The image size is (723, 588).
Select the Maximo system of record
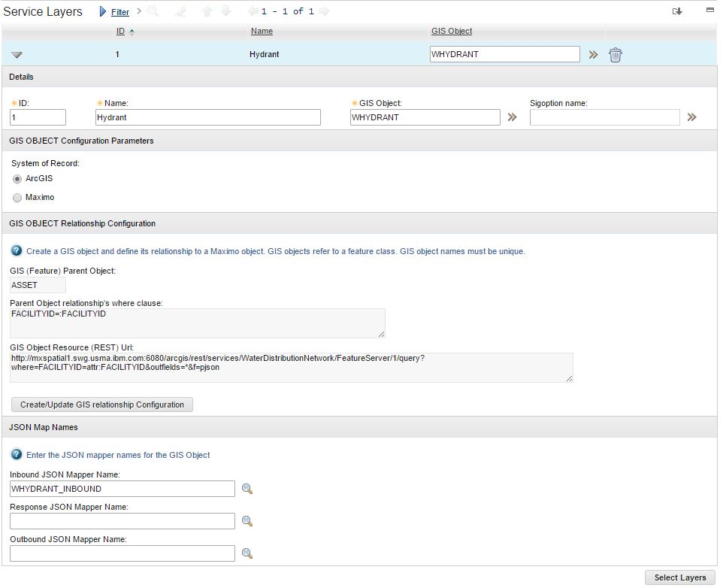[17, 197]
